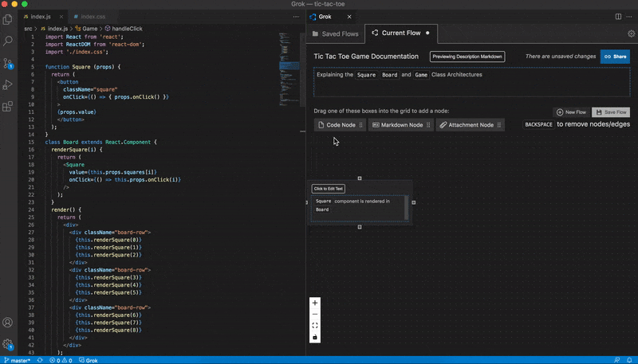The image size is (638, 364).
Task: Fit the flow view to screen
Action: click(315, 326)
